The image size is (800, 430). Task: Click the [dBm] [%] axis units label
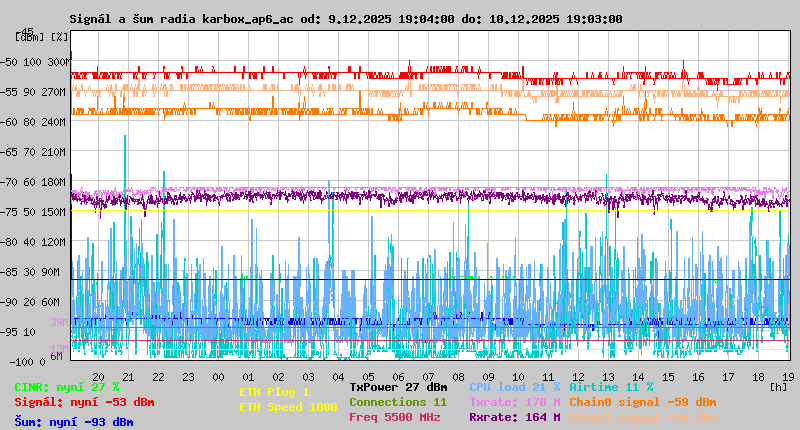[41, 36]
